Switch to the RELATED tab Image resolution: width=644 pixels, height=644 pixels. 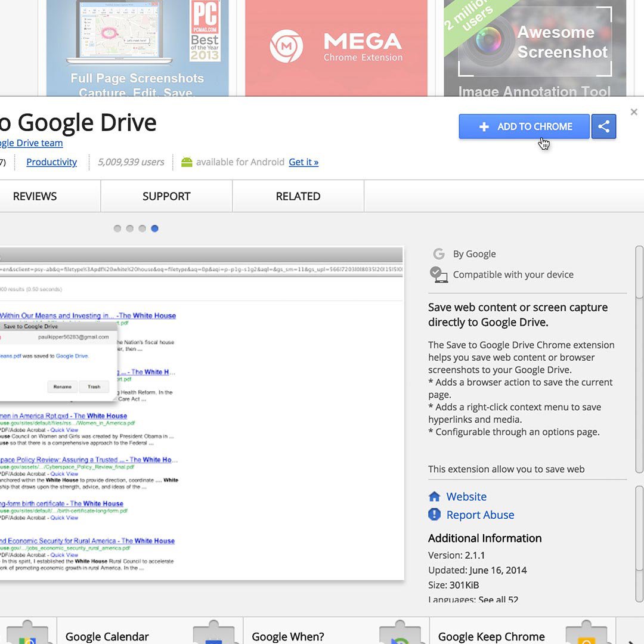coord(298,196)
